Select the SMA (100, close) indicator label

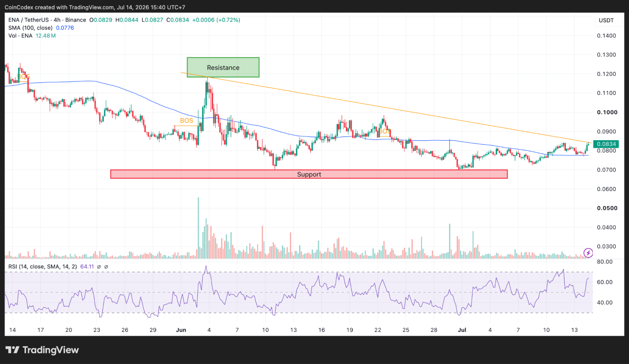coord(30,28)
